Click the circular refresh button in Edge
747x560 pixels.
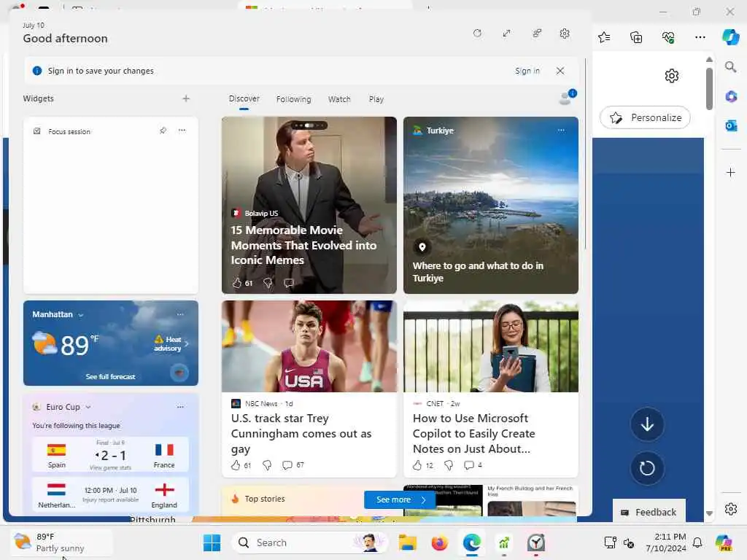point(647,468)
